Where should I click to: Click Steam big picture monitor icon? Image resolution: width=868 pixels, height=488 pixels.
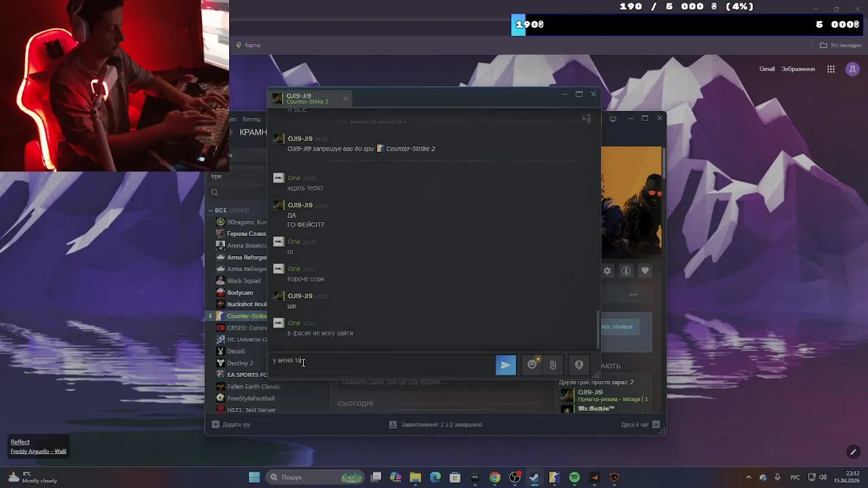(x=613, y=119)
